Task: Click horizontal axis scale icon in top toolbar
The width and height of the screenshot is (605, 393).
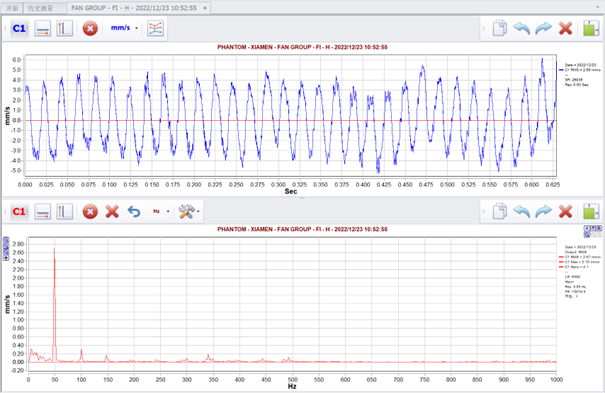Action: [x=42, y=28]
